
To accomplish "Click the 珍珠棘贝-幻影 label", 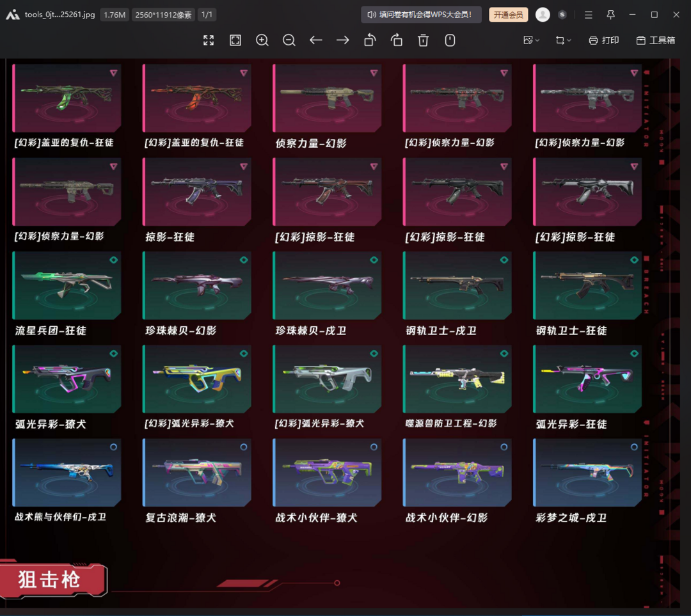I will 180,331.
